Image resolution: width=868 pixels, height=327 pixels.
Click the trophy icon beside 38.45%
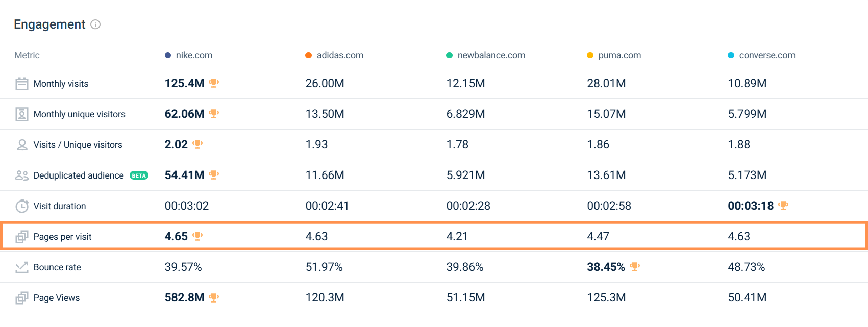pyautogui.click(x=635, y=267)
